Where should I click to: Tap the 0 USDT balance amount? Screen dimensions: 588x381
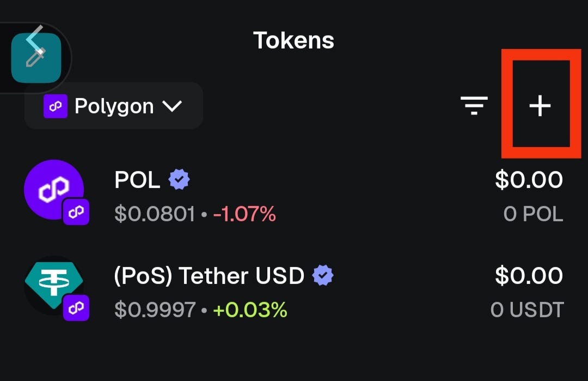click(x=527, y=310)
